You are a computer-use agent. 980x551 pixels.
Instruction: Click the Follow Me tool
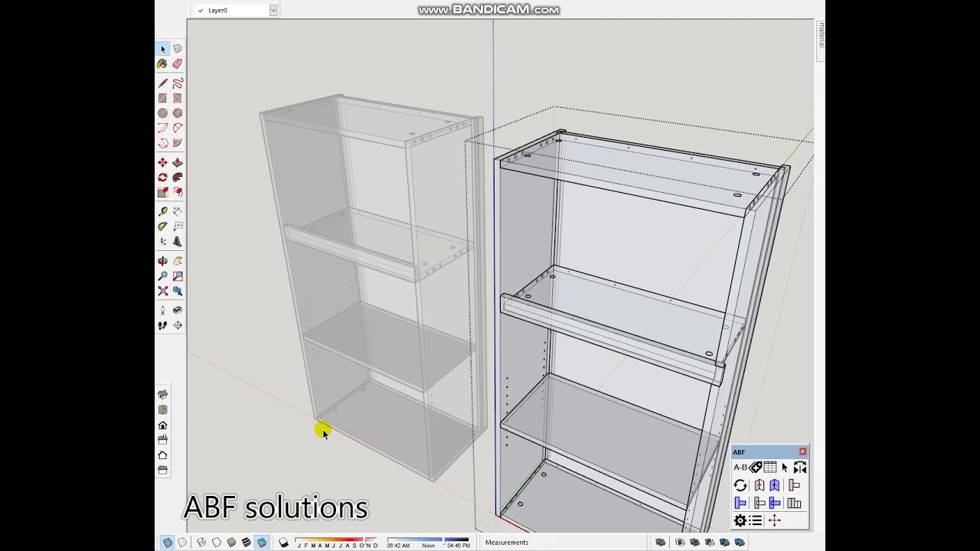click(x=178, y=178)
